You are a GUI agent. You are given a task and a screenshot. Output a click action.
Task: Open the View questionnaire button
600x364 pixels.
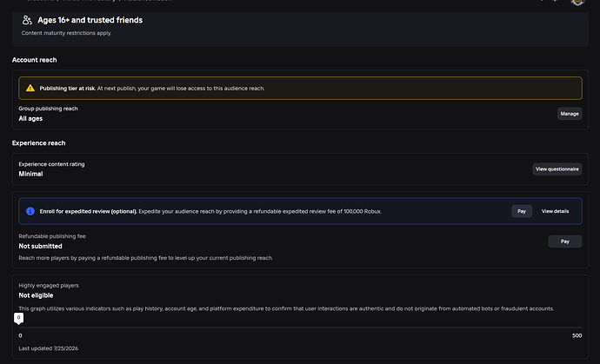point(557,169)
